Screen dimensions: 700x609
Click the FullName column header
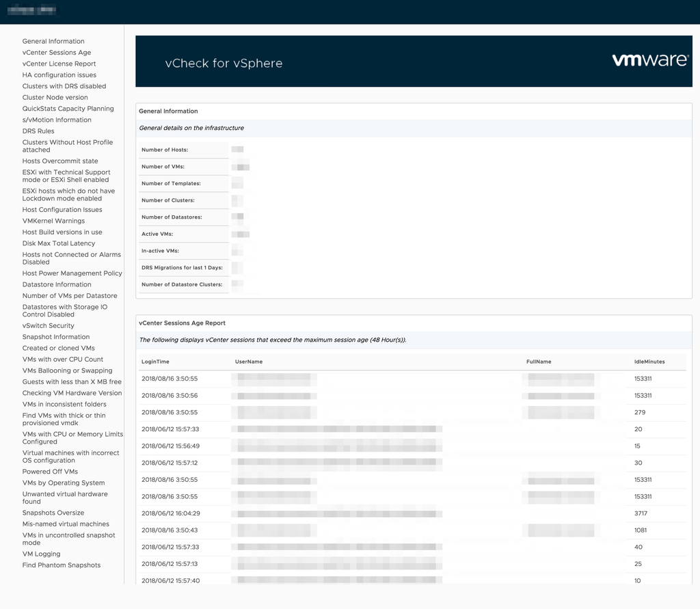pyautogui.click(x=539, y=362)
